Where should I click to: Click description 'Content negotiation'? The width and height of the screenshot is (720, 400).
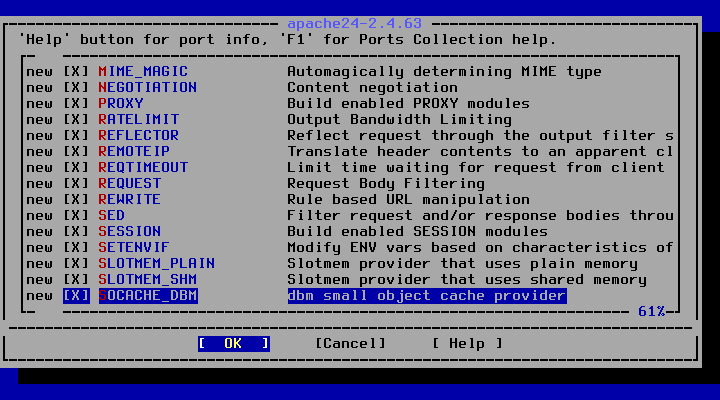[x=372, y=88]
